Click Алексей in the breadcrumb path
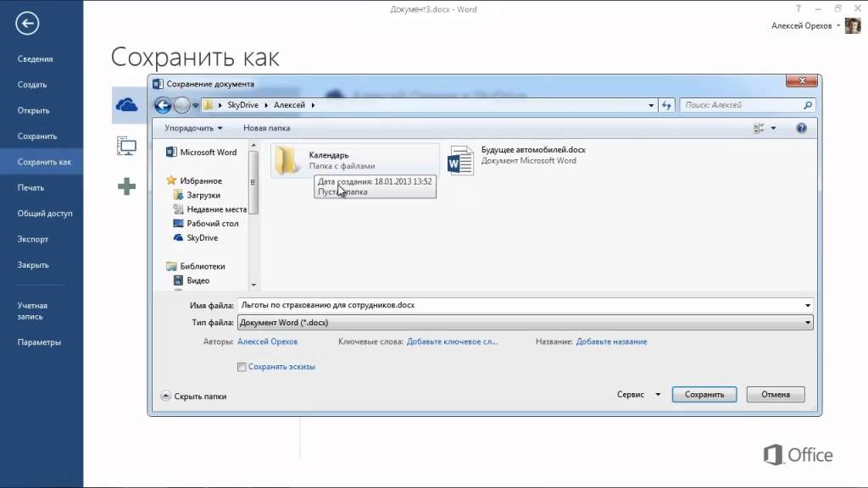The width and height of the screenshot is (868, 488). click(x=290, y=105)
